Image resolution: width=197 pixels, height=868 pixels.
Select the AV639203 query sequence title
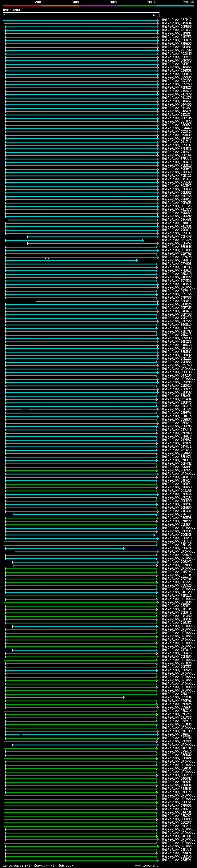click(11, 10)
